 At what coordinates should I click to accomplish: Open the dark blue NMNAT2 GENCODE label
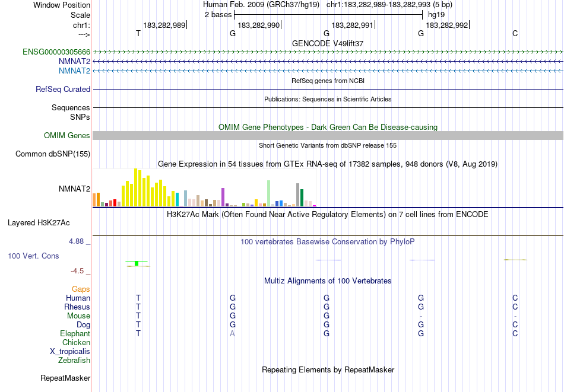point(74,62)
